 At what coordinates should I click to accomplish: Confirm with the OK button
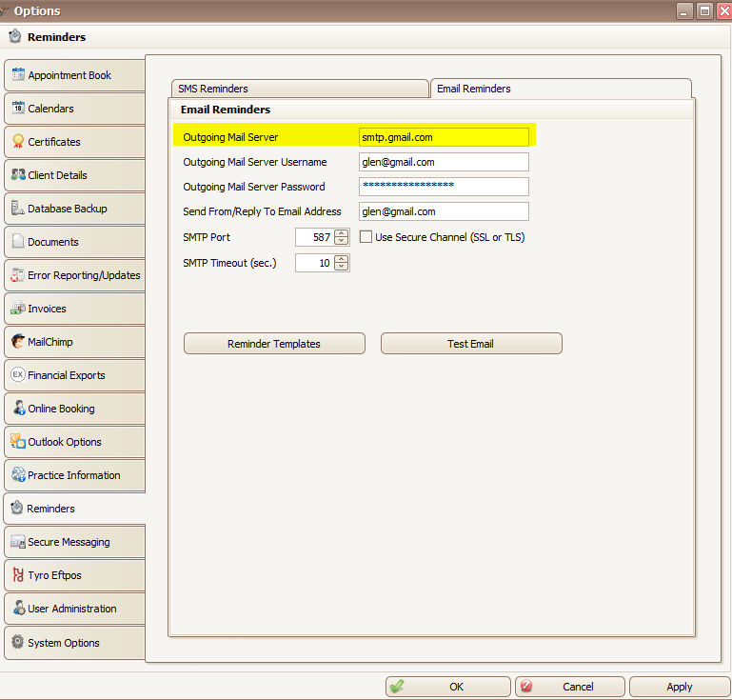coord(448,687)
